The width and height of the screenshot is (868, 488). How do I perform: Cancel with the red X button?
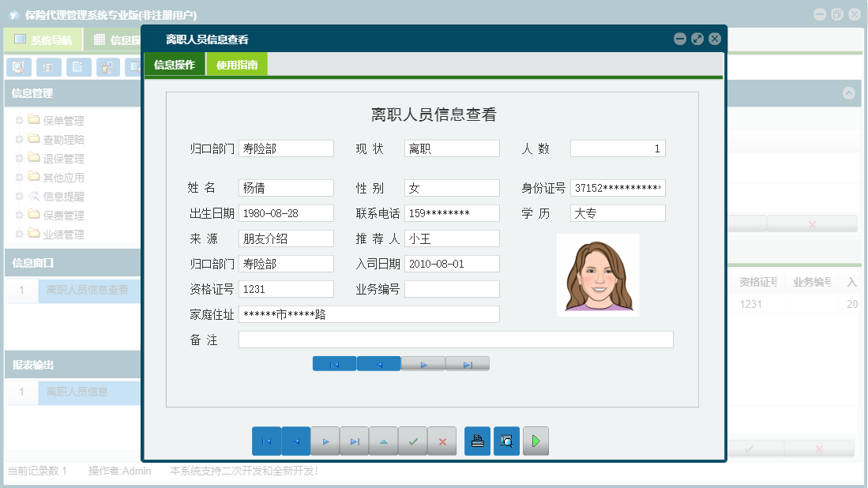pos(442,441)
